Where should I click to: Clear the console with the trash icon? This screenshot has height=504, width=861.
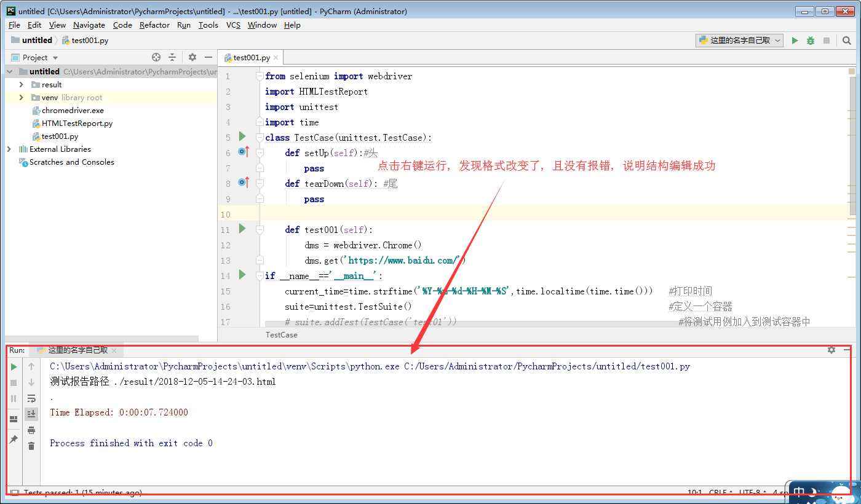tap(31, 446)
